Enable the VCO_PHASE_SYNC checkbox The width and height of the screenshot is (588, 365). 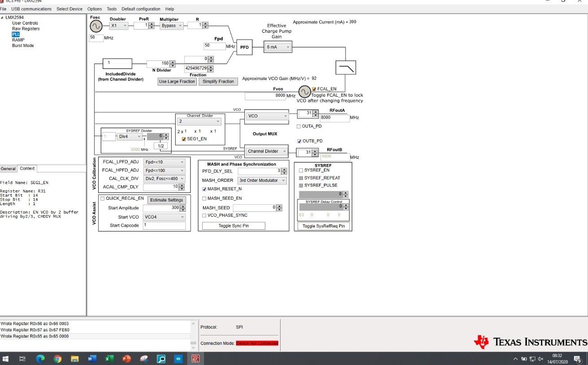[x=204, y=215]
